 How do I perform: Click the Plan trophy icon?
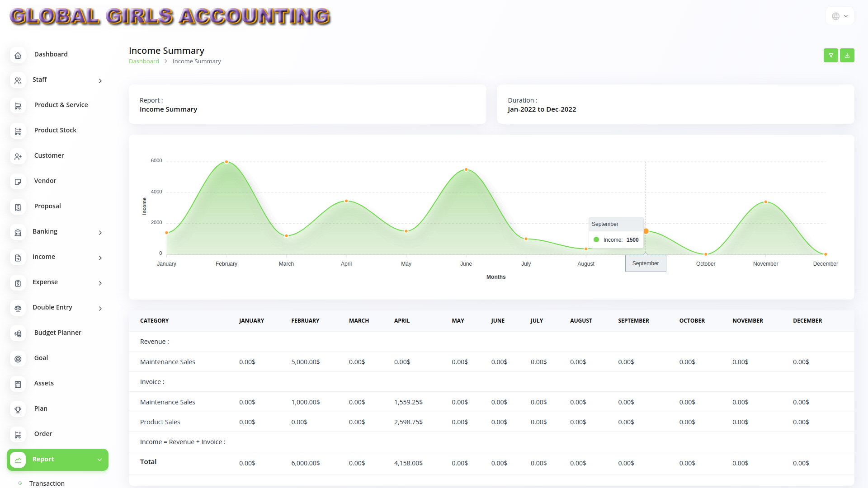point(18,409)
